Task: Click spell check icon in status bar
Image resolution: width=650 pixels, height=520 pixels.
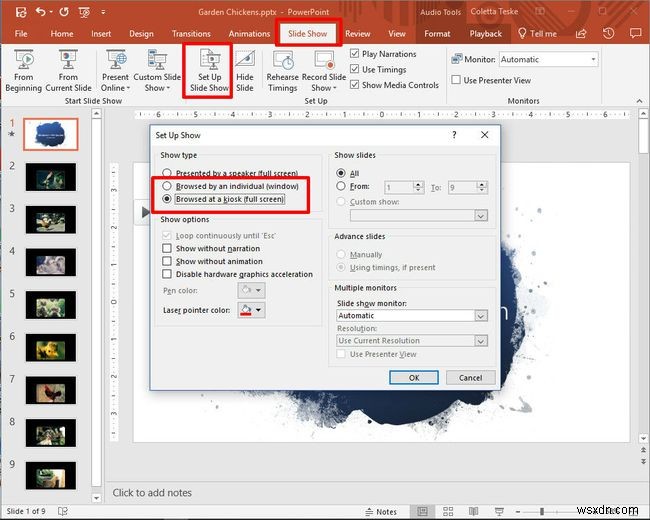Action: click(63, 511)
